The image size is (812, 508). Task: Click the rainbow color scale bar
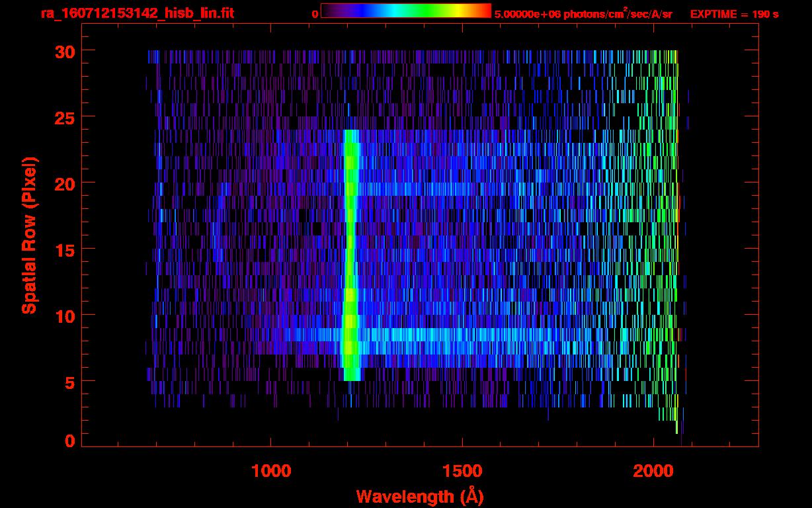point(405,11)
